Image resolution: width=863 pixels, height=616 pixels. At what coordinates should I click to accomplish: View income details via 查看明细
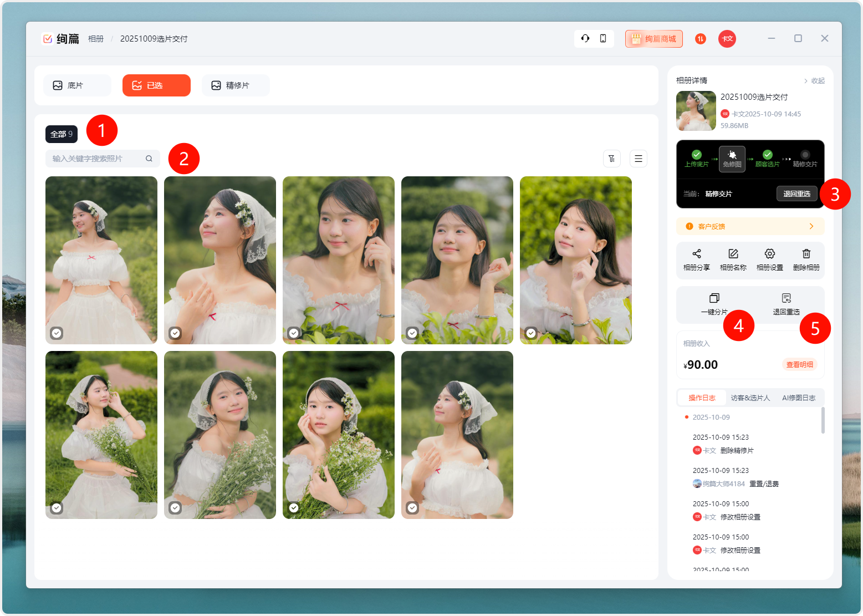(x=799, y=364)
